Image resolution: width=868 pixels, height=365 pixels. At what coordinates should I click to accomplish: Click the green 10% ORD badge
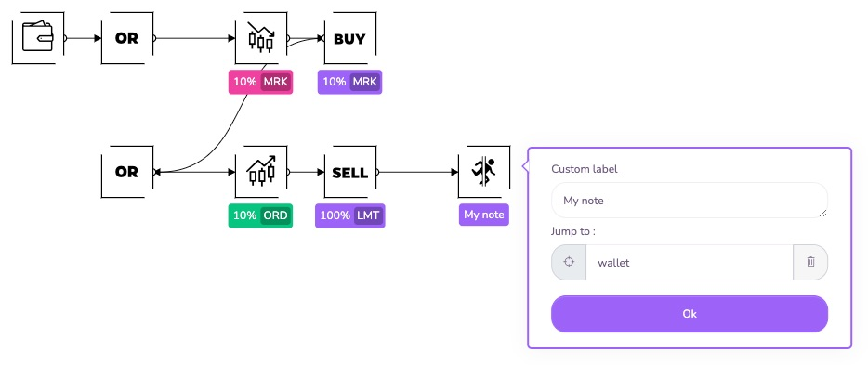(261, 215)
